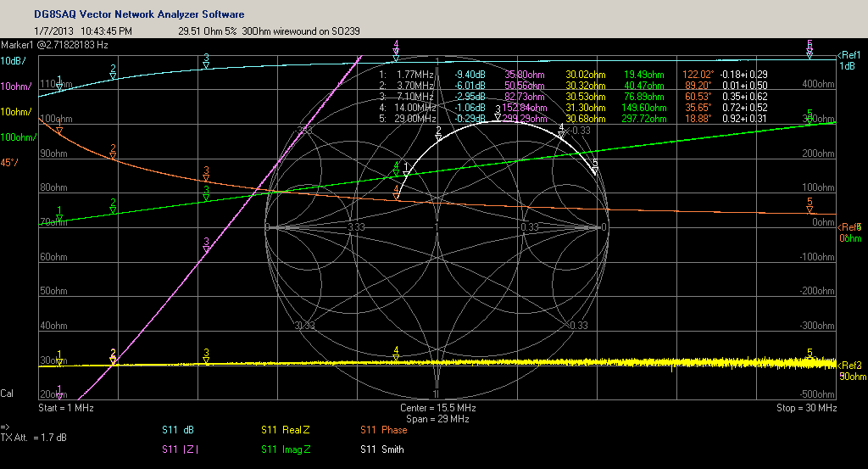The width and height of the screenshot is (868, 469).
Task: Select white Smith chart marker 2
Action: [438, 133]
